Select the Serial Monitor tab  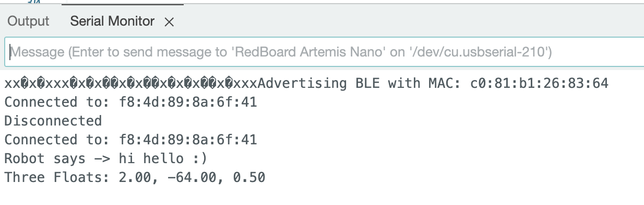pos(112,21)
